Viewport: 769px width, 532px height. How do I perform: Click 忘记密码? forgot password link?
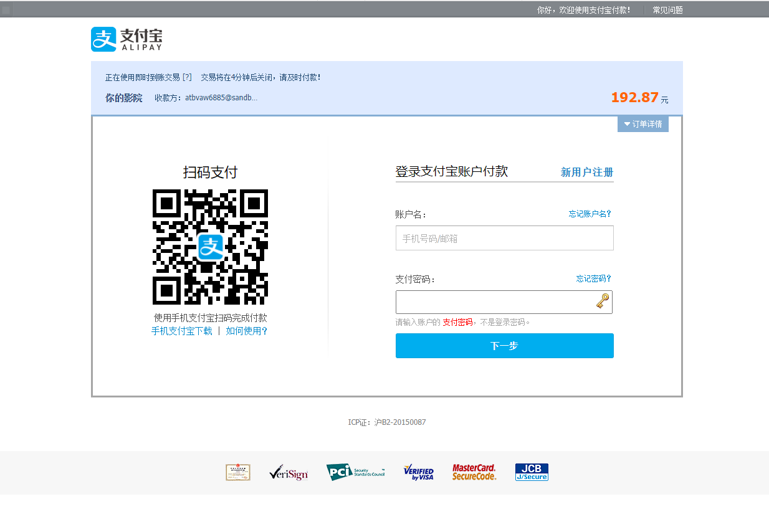point(594,278)
